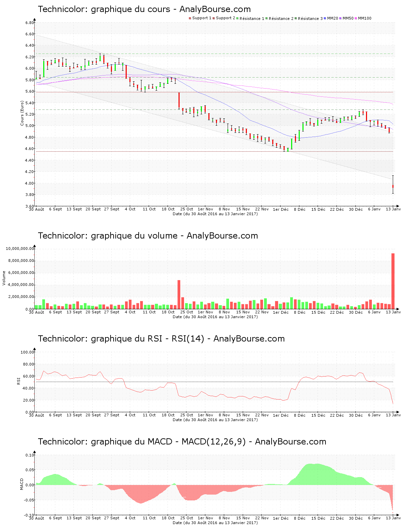The width and height of the screenshot is (412, 532).
Task: Select the Résistance 1 legend square icon
Action: click(x=238, y=17)
